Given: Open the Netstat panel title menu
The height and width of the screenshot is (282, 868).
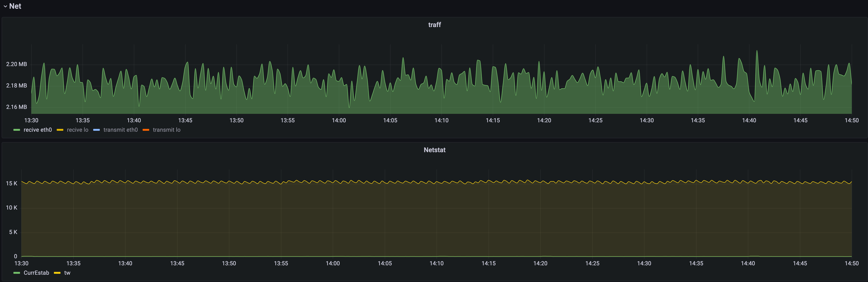Looking at the screenshot, I should tap(434, 150).
